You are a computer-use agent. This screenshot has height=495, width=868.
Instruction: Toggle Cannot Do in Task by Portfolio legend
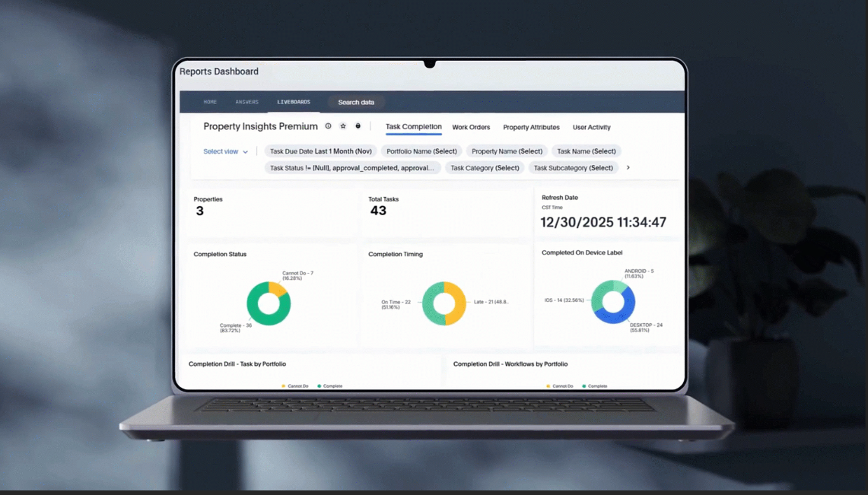point(295,386)
